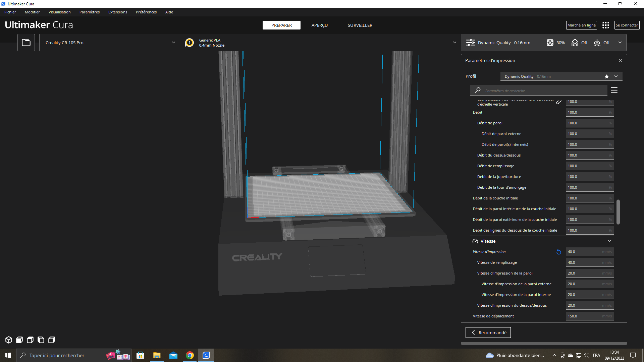
Task: Select the PRÉPARER tab
Action: [281, 25]
